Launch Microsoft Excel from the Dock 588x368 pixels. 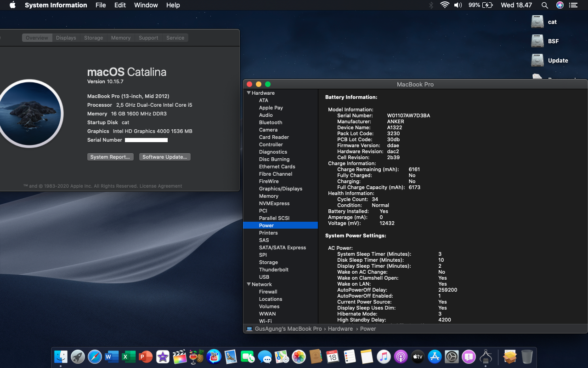tap(129, 356)
